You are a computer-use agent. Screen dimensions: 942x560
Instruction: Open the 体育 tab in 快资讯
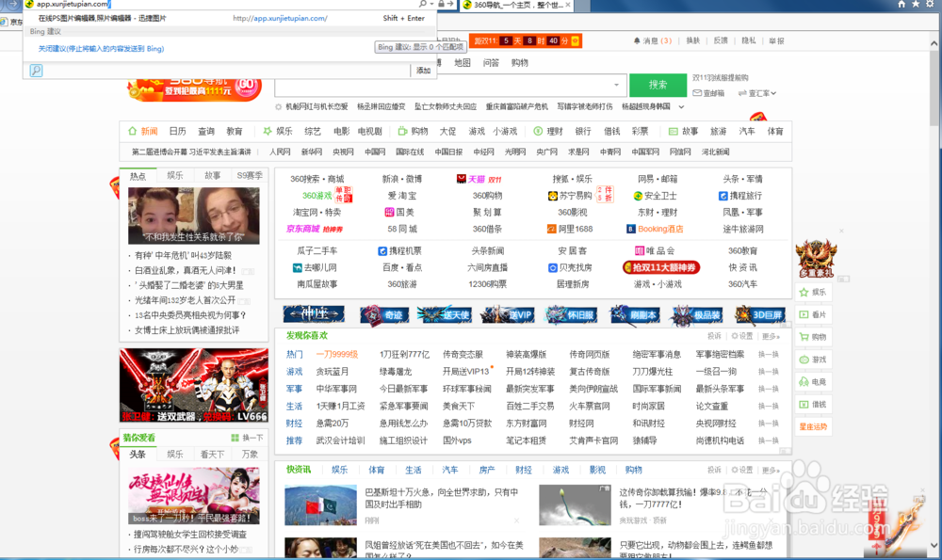376,470
